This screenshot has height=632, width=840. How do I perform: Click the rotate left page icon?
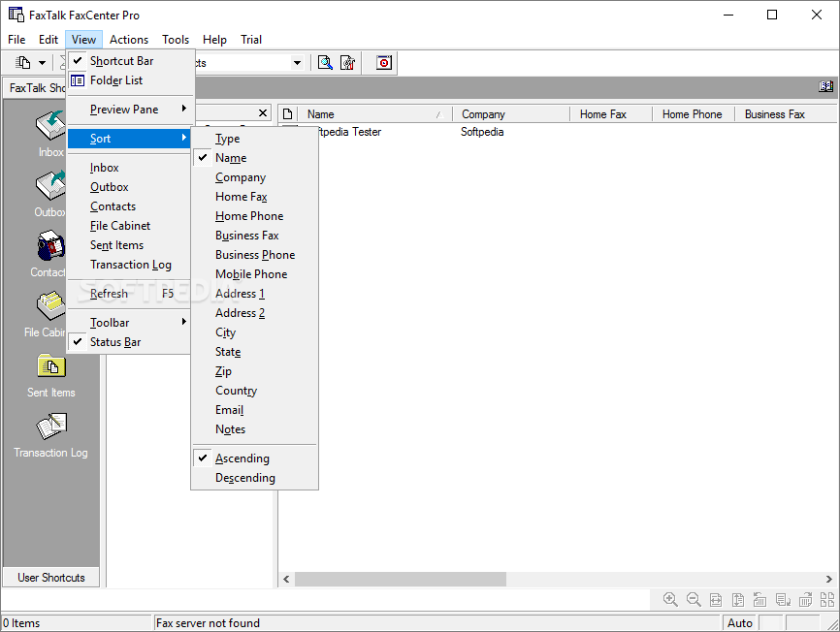(x=759, y=599)
